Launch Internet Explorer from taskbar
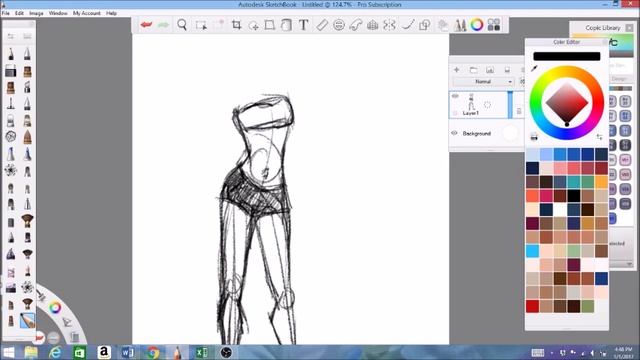 tap(55, 352)
